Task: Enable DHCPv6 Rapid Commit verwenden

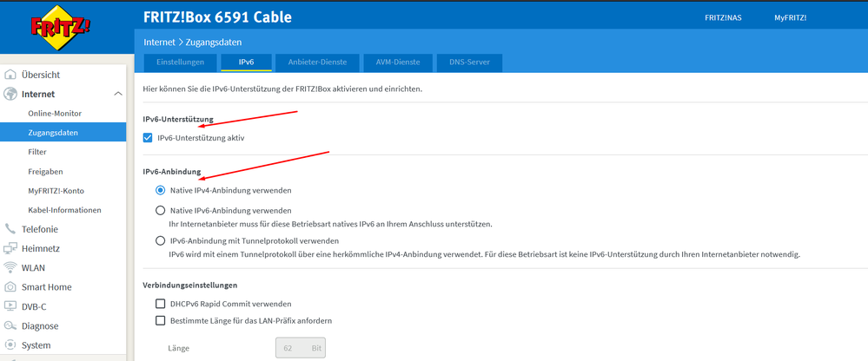Action: 160,304
